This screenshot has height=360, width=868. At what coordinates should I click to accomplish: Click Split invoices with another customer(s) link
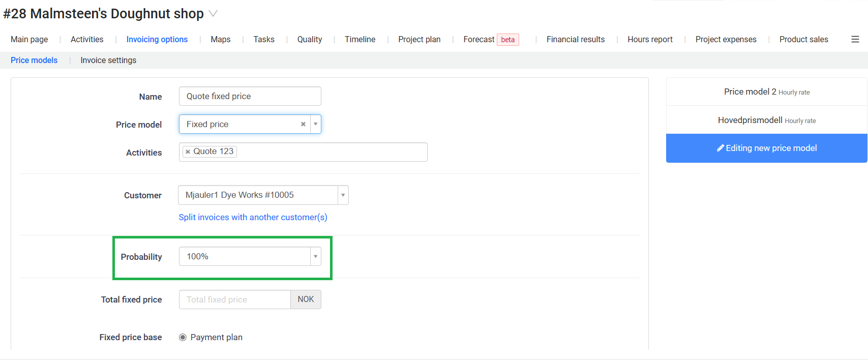pos(253,217)
